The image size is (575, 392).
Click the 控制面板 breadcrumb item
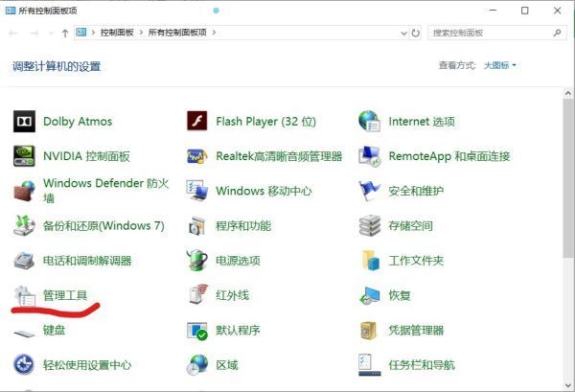(117, 33)
